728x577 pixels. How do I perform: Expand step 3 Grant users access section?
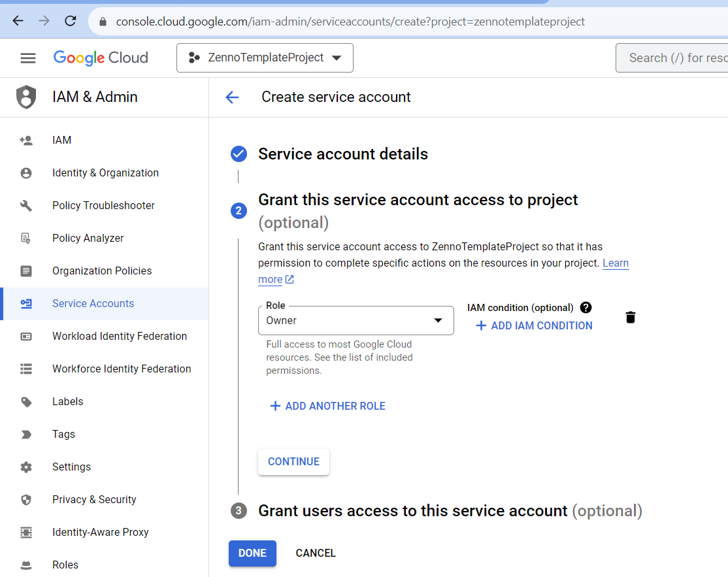click(412, 511)
